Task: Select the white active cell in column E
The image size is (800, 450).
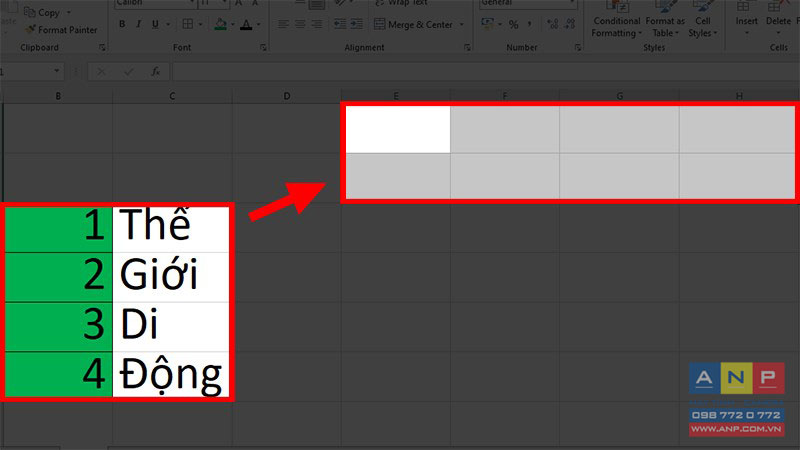Action: [x=398, y=129]
